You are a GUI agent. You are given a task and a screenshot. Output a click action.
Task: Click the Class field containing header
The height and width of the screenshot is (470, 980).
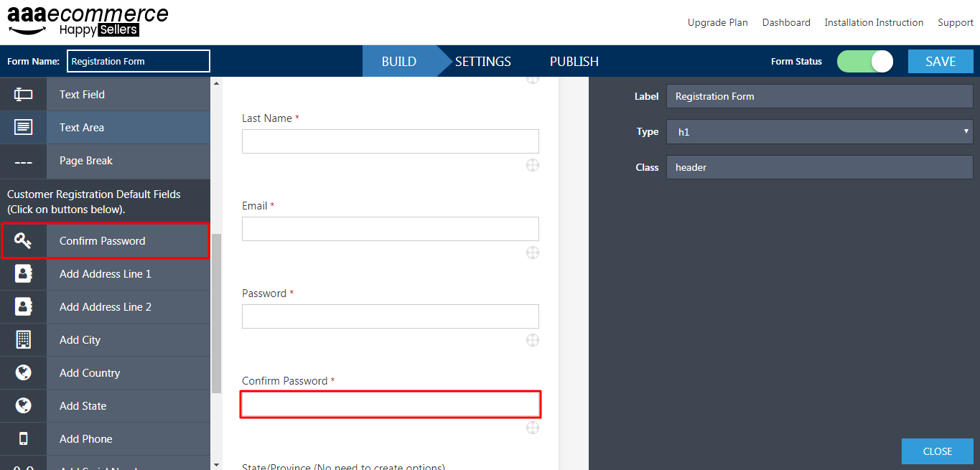[819, 167]
